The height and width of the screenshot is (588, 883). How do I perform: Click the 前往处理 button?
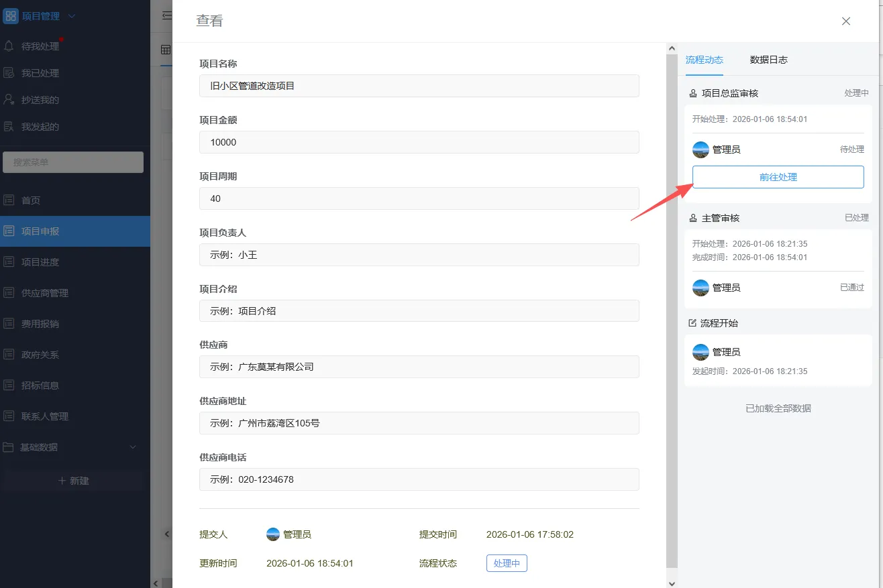pyautogui.click(x=778, y=176)
